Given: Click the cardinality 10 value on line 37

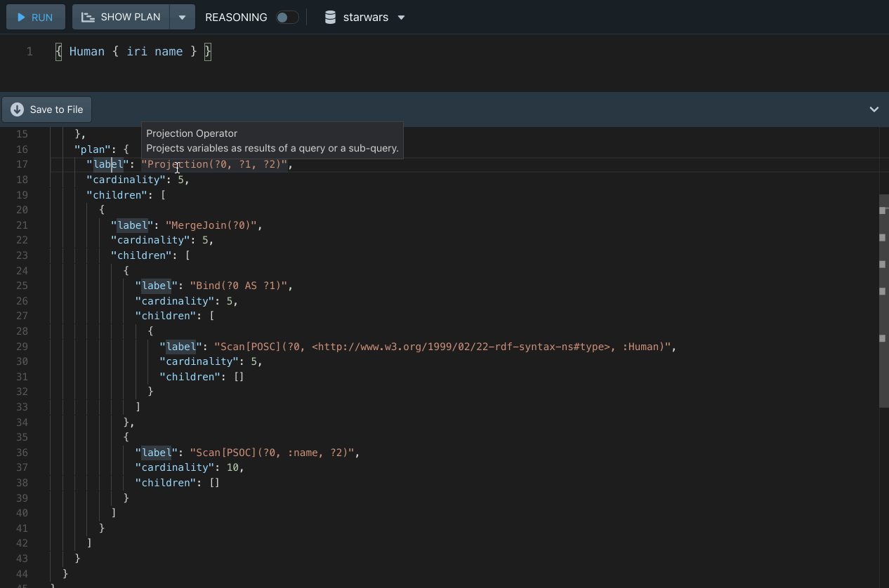Looking at the screenshot, I should [233, 467].
